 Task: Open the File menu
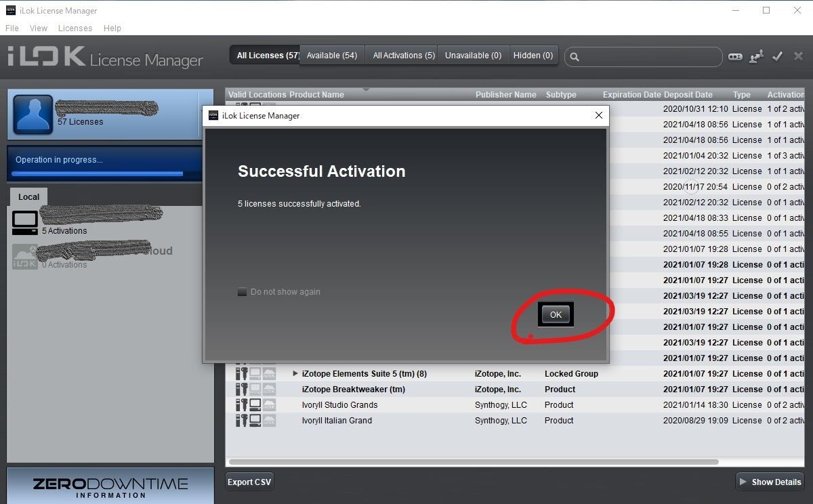pos(12,28)
